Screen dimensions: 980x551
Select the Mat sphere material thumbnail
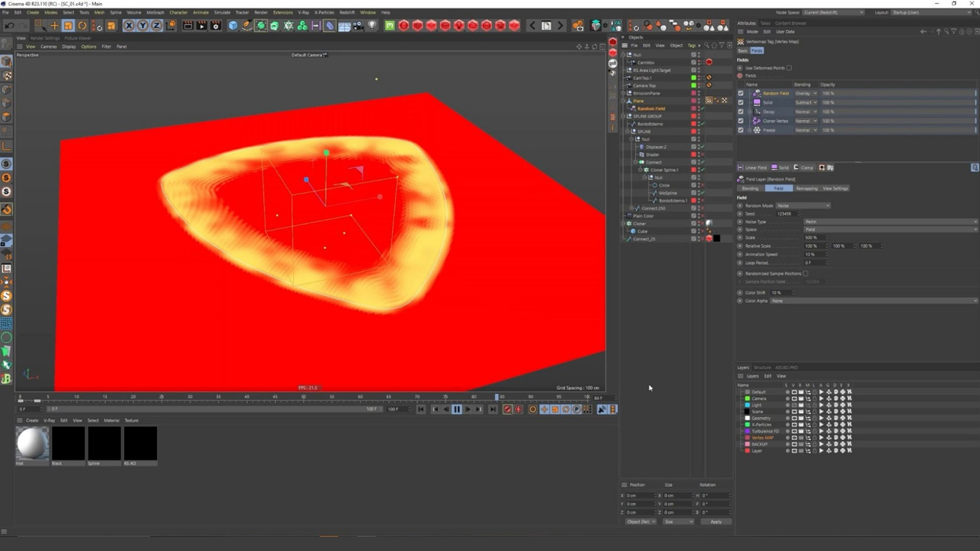tap(32, 443)
